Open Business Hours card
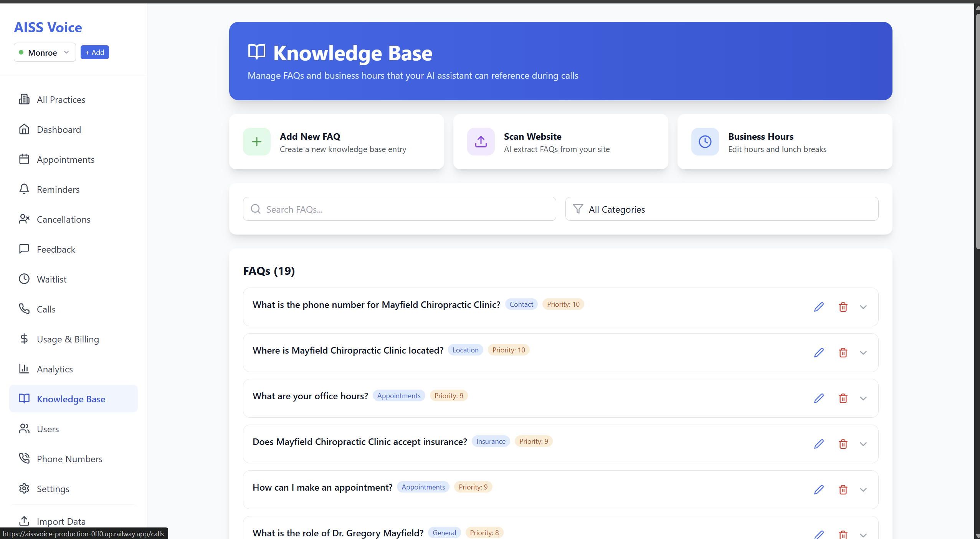The width and height of the screenshot is (980, 539). [785, 142]
